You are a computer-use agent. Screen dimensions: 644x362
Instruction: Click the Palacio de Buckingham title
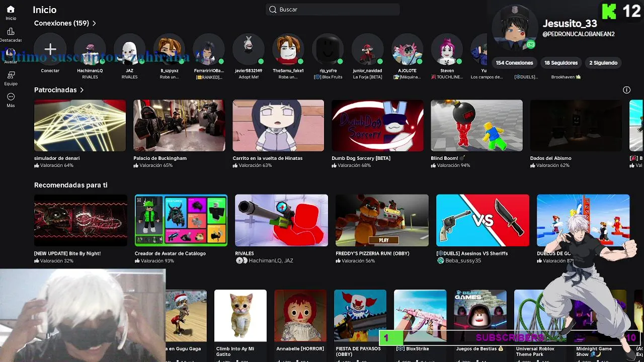pos(160,158)
